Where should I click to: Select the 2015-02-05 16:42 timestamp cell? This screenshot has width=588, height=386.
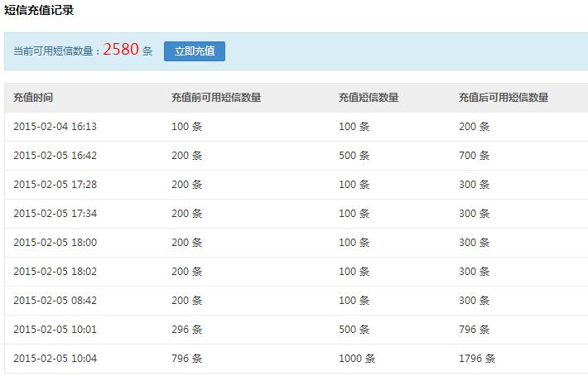click(x=55, y=156)
